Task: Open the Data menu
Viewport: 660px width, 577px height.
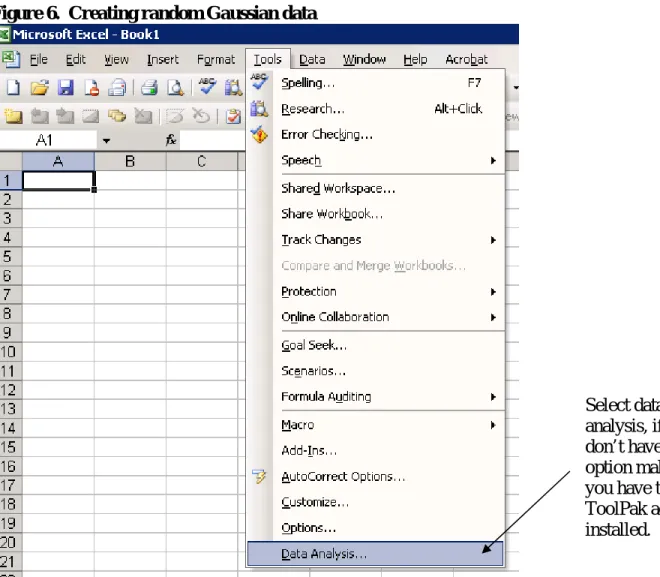Action: [312, 60]
